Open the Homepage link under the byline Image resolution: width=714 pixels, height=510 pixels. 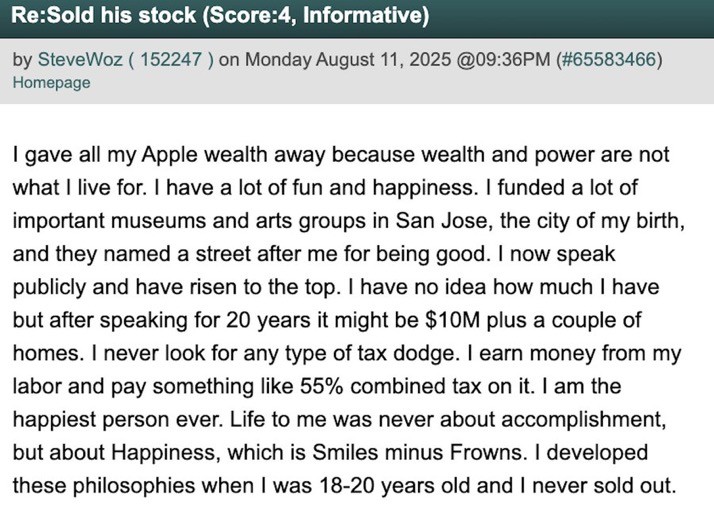(51, 83)
